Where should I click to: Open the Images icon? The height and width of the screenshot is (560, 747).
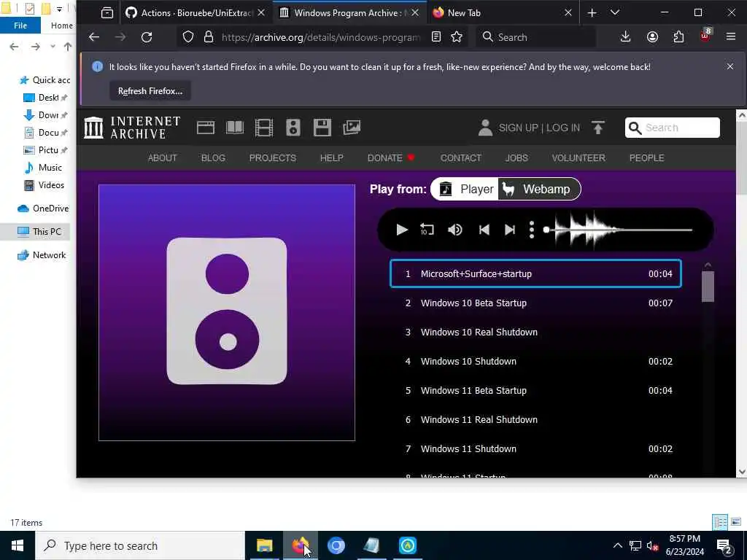tap(352, 128)
